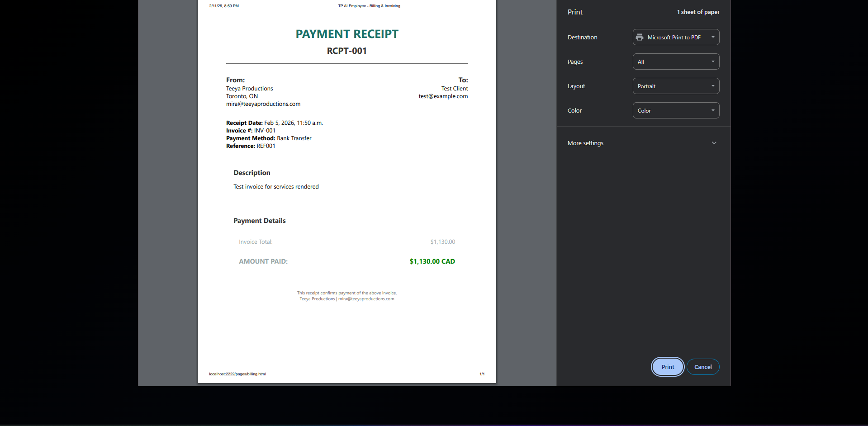This screenshot has height=426, width=868.
Task: Click the email mira@teeyaproductions.com
Action: click(263, 104)
